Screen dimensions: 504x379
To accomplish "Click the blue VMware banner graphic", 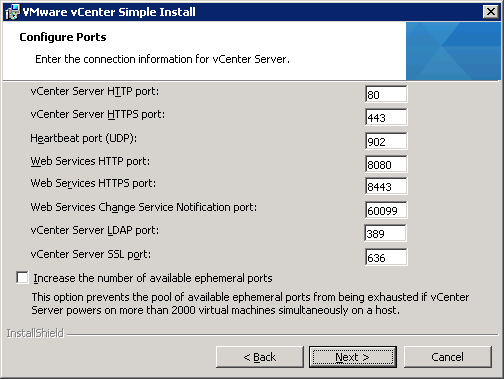I will point(453,51).
